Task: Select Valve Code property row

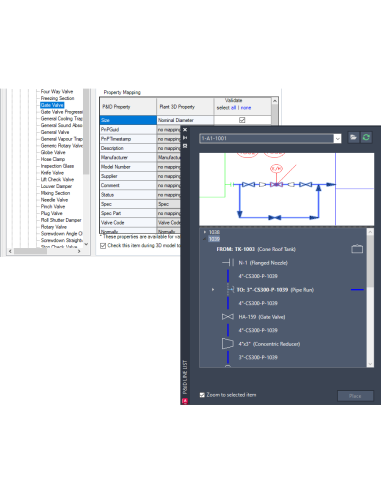Action: (128, 223)
